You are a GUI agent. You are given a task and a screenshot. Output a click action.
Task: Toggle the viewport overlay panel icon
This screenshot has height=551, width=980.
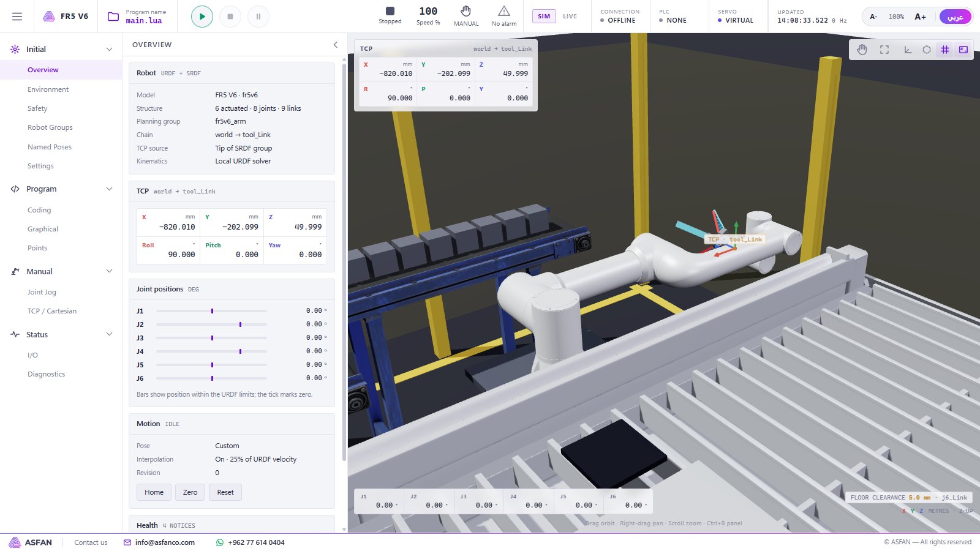(963, 50)
